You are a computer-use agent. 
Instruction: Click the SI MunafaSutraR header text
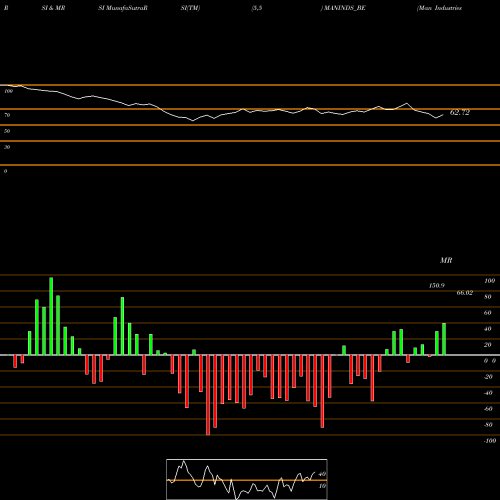tap(123, 8)
